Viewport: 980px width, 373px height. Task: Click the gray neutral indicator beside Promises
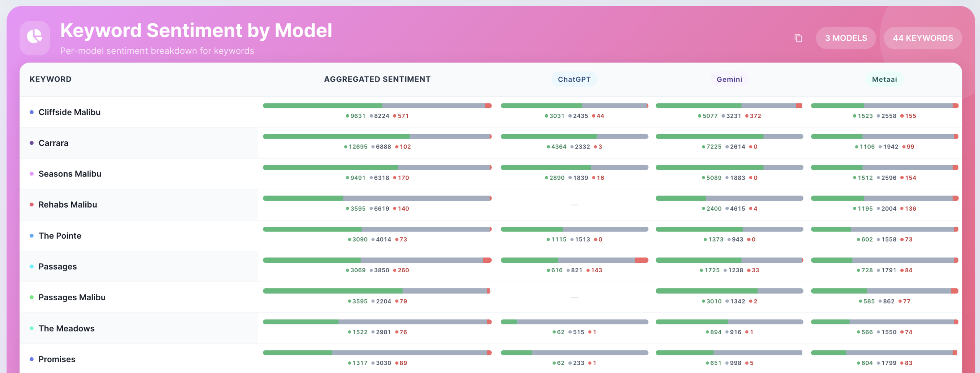383,363
